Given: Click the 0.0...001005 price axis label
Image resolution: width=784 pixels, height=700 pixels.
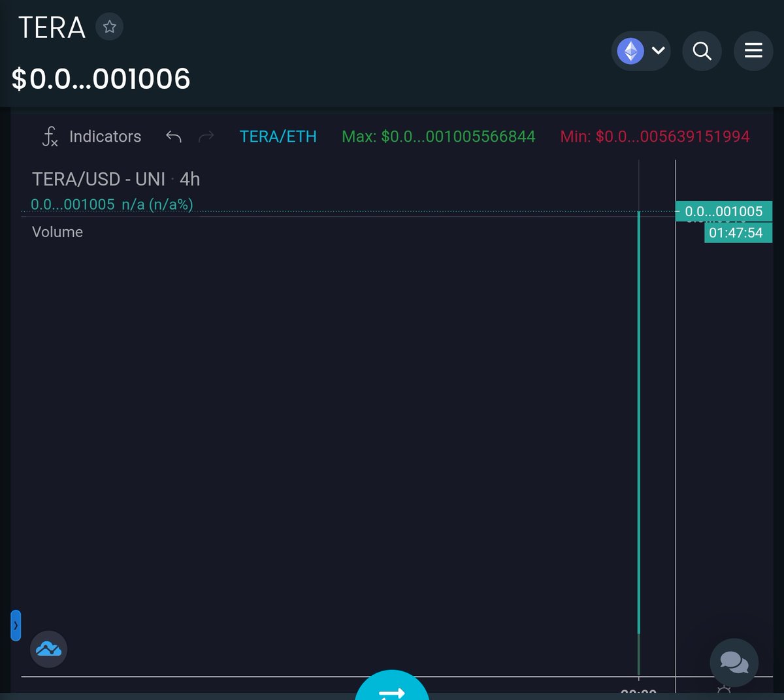Looking at the screenshot, I should (724, 212).
